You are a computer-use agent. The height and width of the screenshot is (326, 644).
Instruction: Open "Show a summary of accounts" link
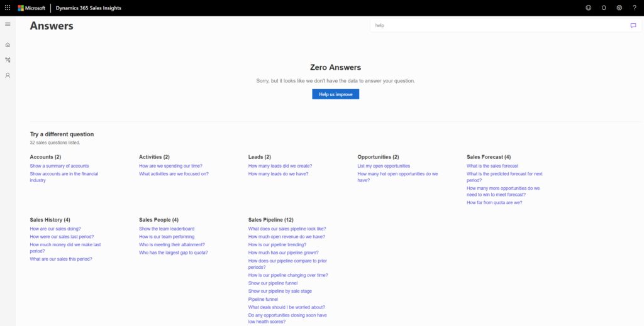point(59,166)
